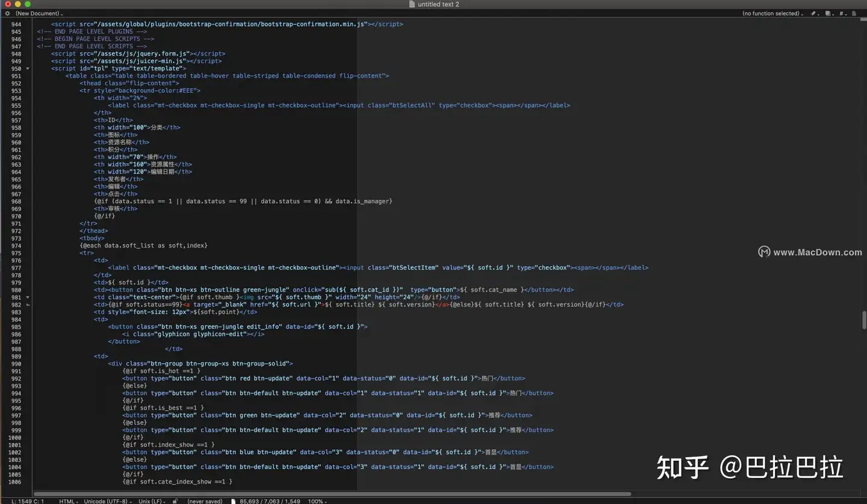
Task: Open the HTML language popup
Action: point(68,501)
